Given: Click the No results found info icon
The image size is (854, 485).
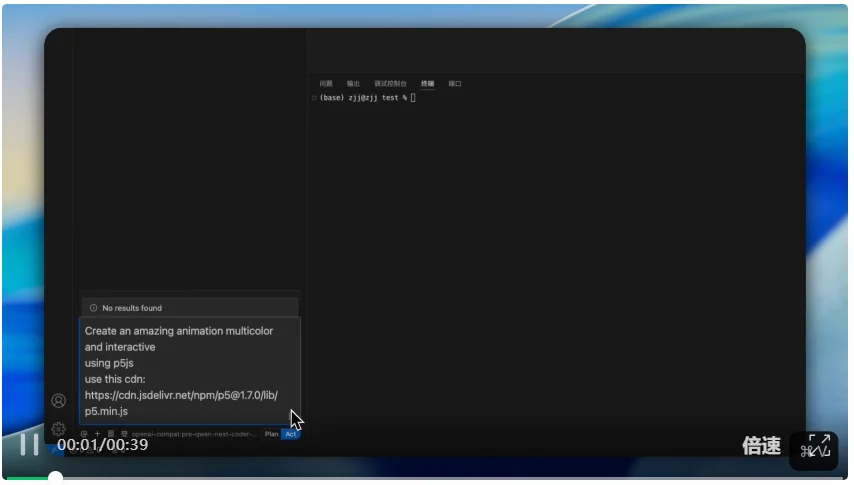Looking at the screenshot, I should pyautogui.click(x=94, y=308).
